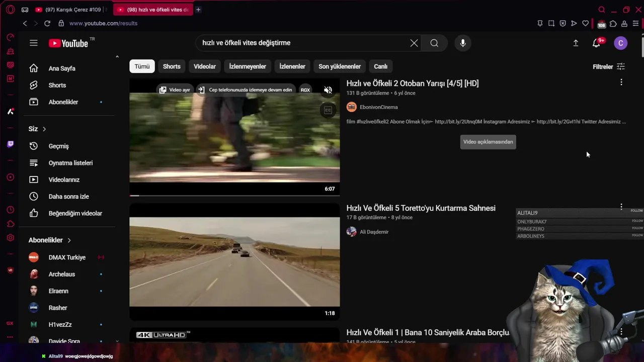Expand the Abonelikler heading chevron

coord(69,240)
